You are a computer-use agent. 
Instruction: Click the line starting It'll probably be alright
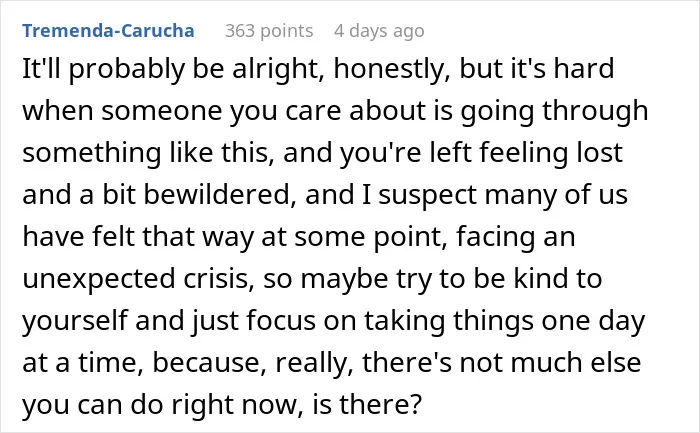click(x=318, y=69)
